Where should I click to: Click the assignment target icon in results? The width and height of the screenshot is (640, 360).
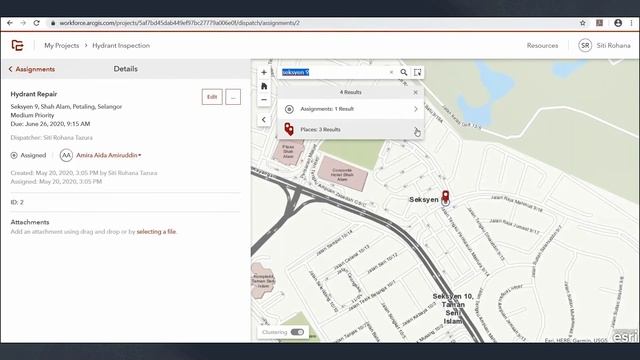click(x=289, y=109)
